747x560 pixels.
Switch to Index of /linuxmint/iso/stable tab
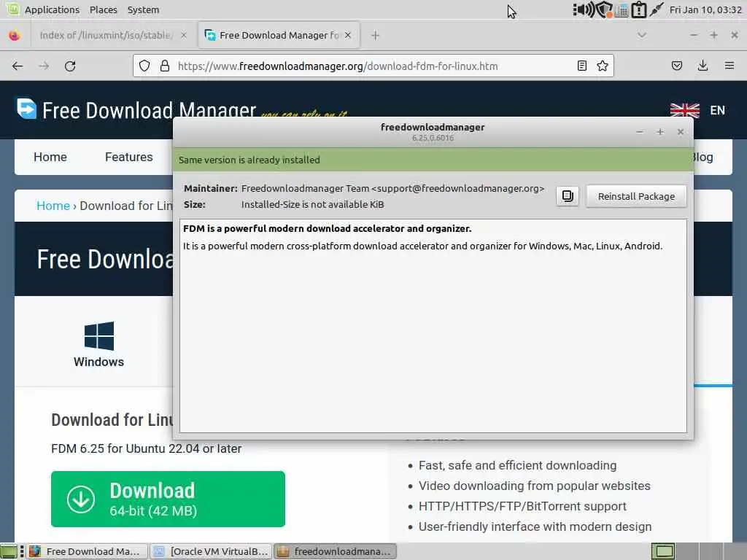pyautogui.click(x=106, y=35)
